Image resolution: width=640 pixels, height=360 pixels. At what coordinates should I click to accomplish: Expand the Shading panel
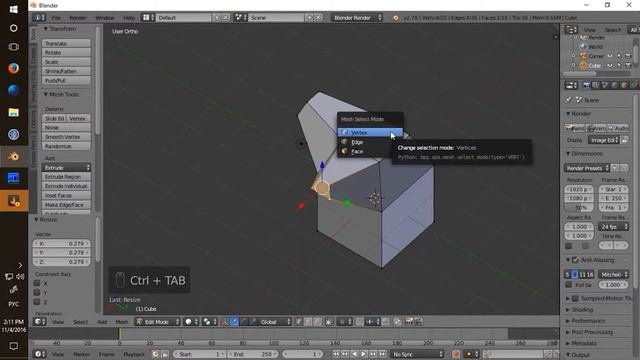[x=580, y=309]
